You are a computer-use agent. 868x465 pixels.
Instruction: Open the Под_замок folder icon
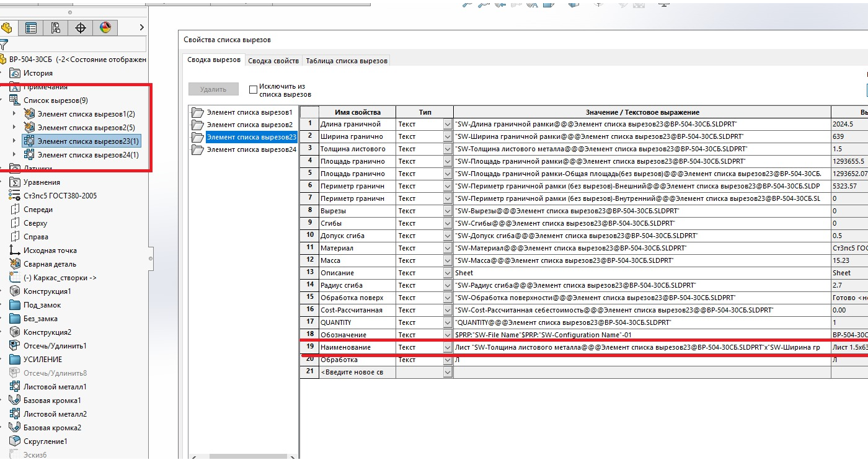pyautogui.click(x=15, y=305)
